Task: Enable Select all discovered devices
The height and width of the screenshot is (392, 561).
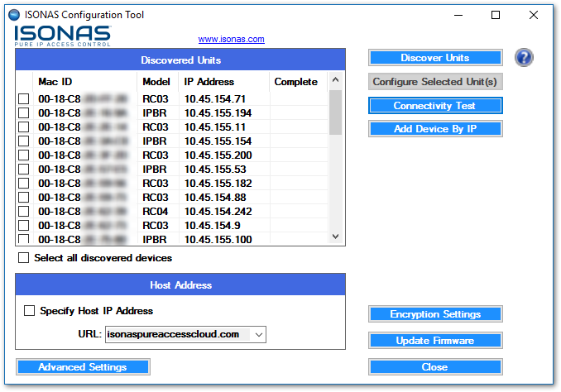Action: (24, 258)
